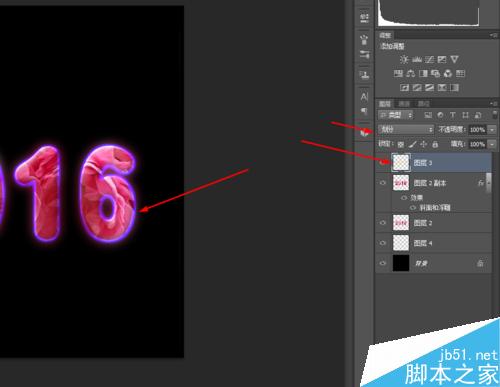Switch to the 图层 tab
Image resolution: width=500 pixels, height=387 pixels.
[385, 104]
